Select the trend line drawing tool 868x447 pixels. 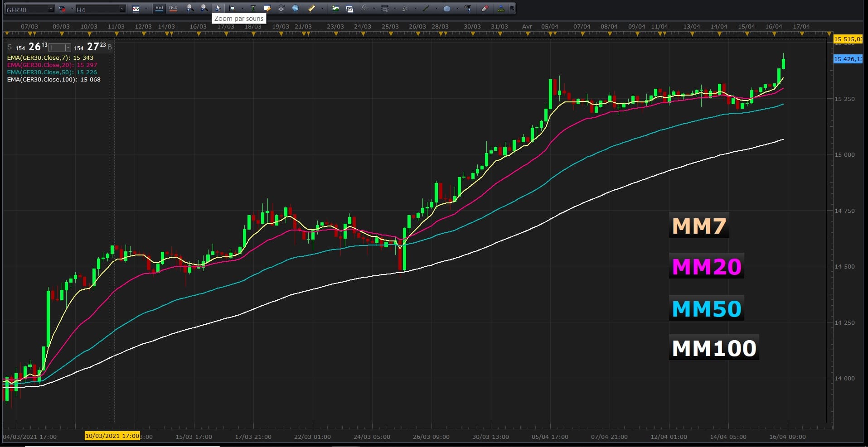(x=426, y=9)
